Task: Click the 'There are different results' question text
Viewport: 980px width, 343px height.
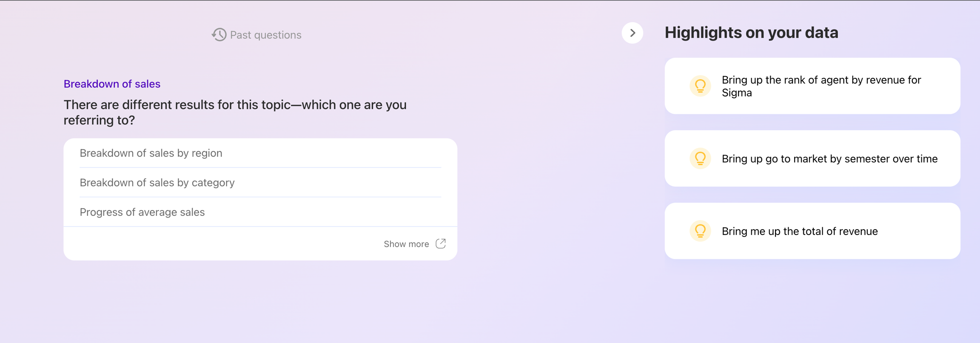Action: point(235,105)
